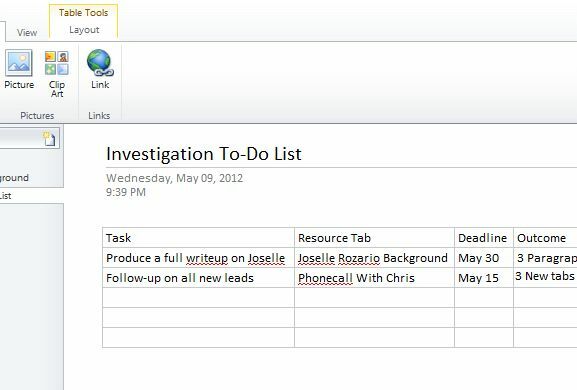Click the May 30 deadline cell
Image resolution: width=577 pixels, height=390 pixels.
pyautogui.click(x=484, y=258)
